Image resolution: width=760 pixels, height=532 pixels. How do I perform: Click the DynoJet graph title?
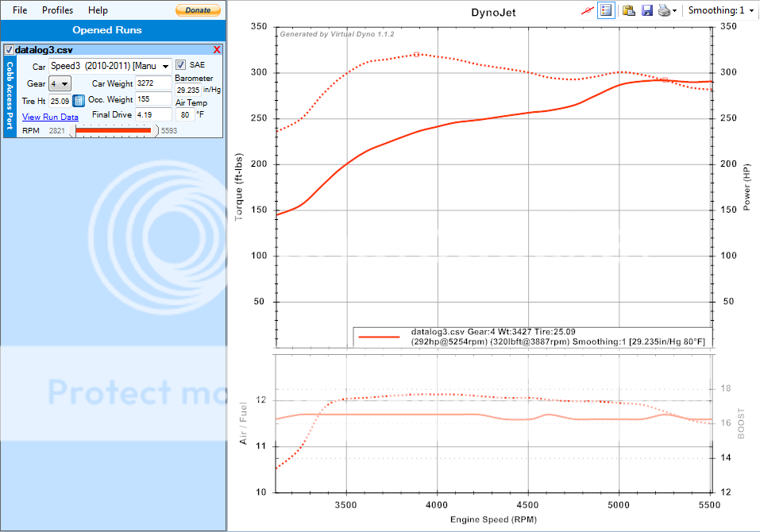click(x=493, y=13)
